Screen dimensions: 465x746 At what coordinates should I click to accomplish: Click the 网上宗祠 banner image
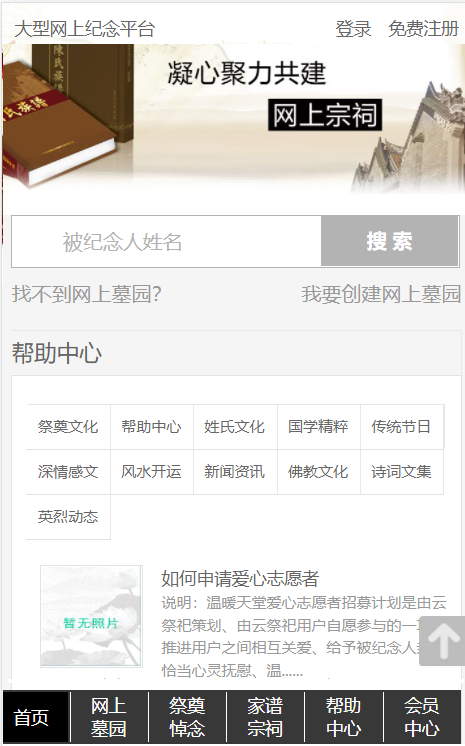pyautogui.click(x=233, y=119)
